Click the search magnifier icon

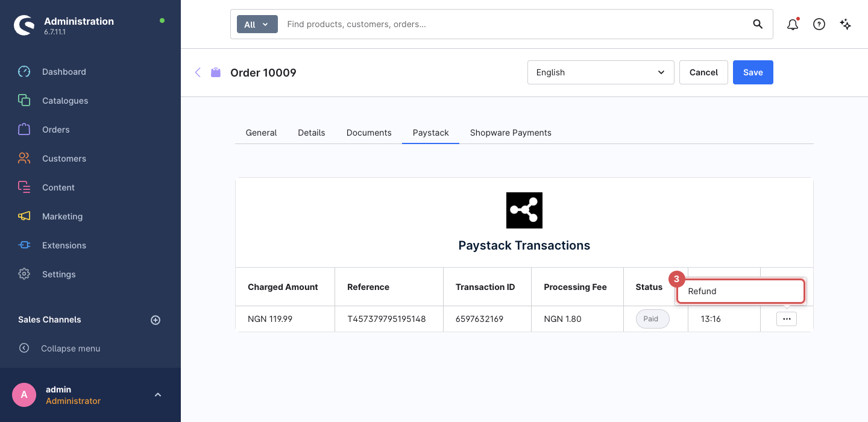758,24
